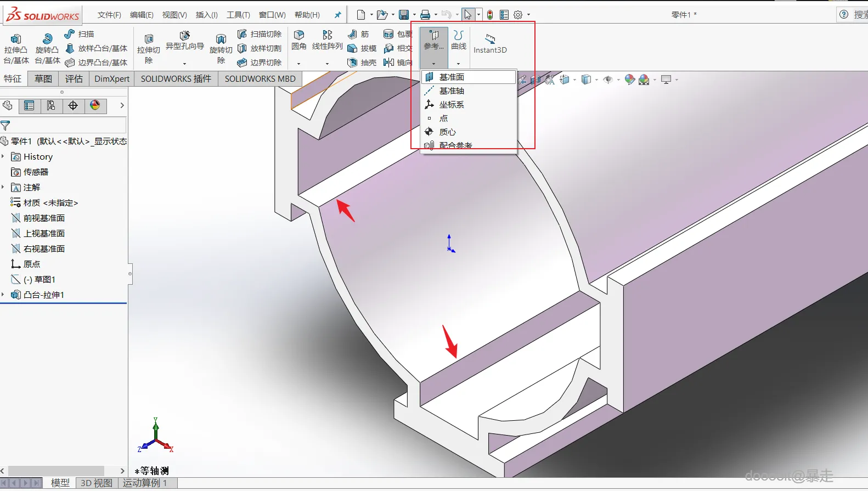Screen dimensions: 868x491
Task: Open the 曲线 curves tool
Action: 459,40
